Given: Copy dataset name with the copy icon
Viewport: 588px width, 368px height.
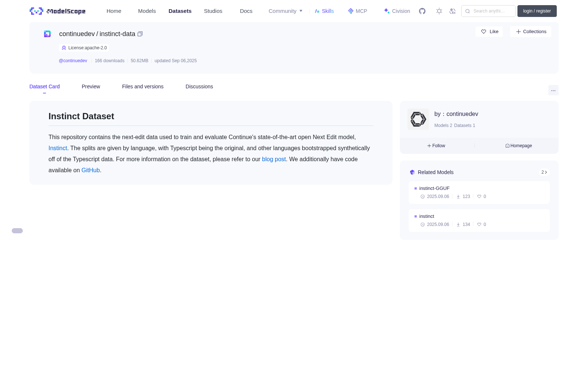Looking at the screenshot, I should [140, 34].
